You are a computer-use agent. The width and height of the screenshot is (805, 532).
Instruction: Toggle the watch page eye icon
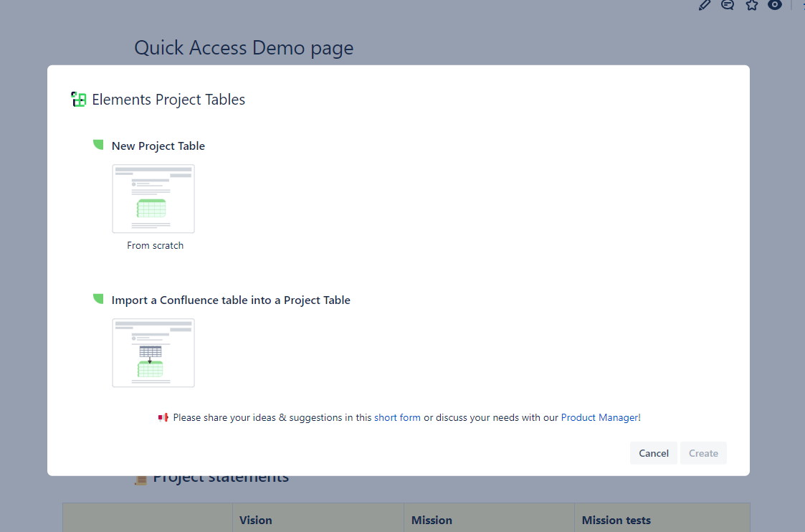point(774,5)
